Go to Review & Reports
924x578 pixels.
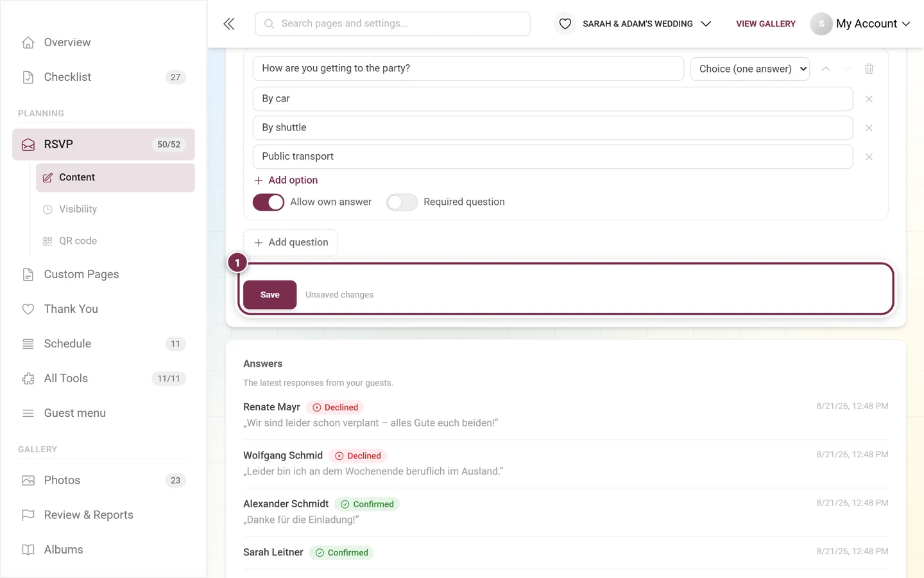(x=104, y=515)
